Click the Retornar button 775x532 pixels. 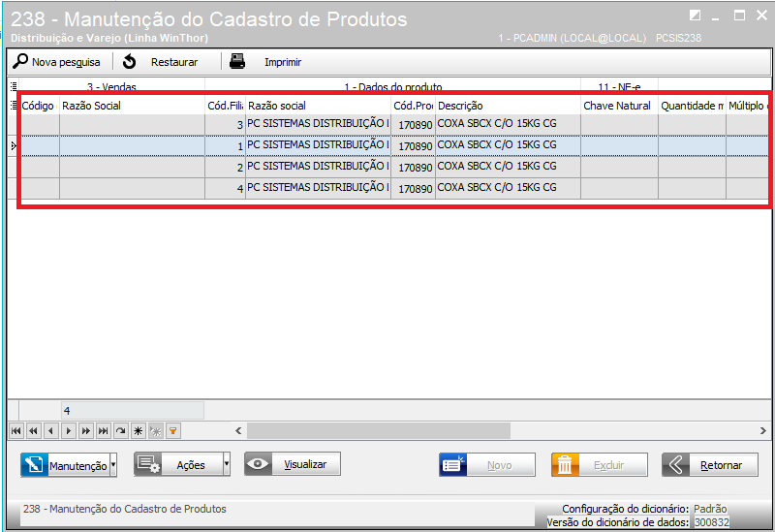[710, 465]
